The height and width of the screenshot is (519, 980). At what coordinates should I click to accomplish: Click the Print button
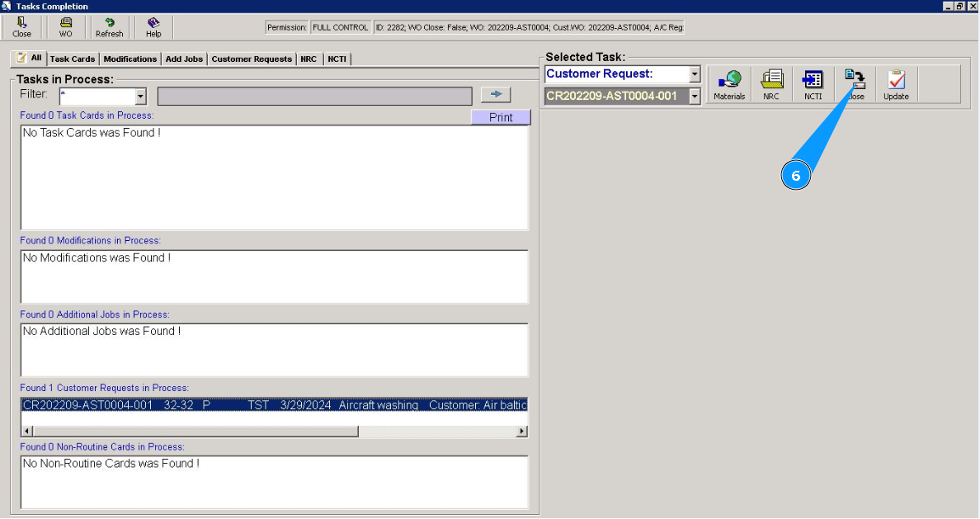click(x=501, y=117)
